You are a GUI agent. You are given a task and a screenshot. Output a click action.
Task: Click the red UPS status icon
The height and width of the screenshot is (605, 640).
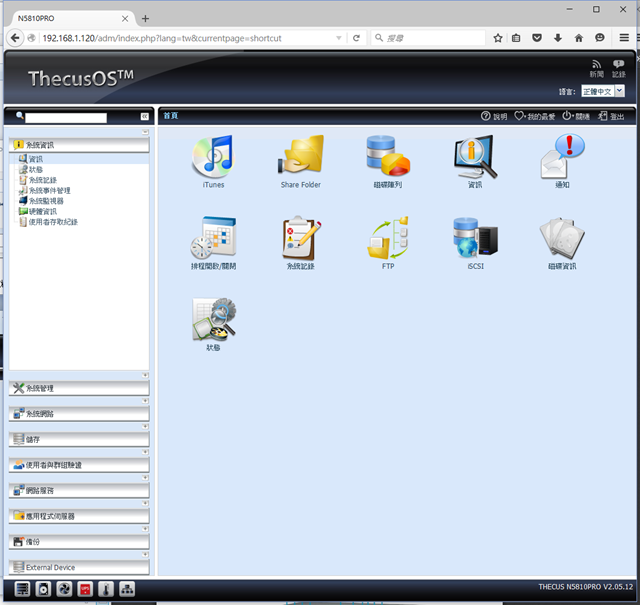85,589
